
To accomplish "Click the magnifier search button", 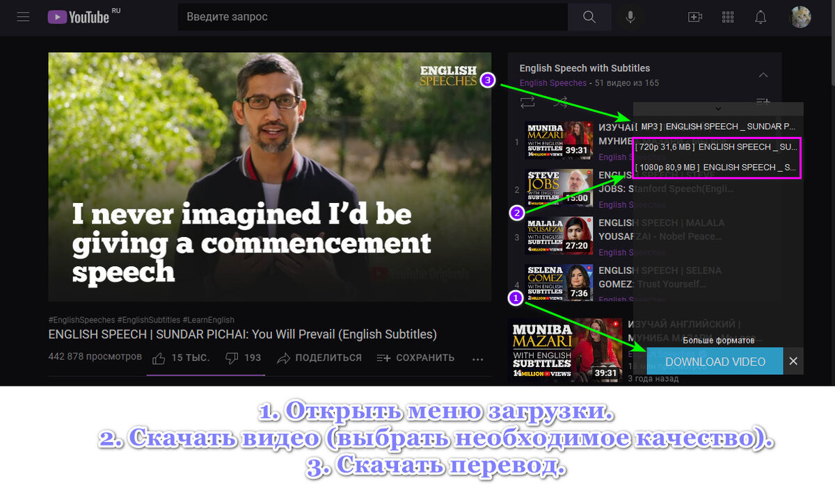I will (589, 17).
